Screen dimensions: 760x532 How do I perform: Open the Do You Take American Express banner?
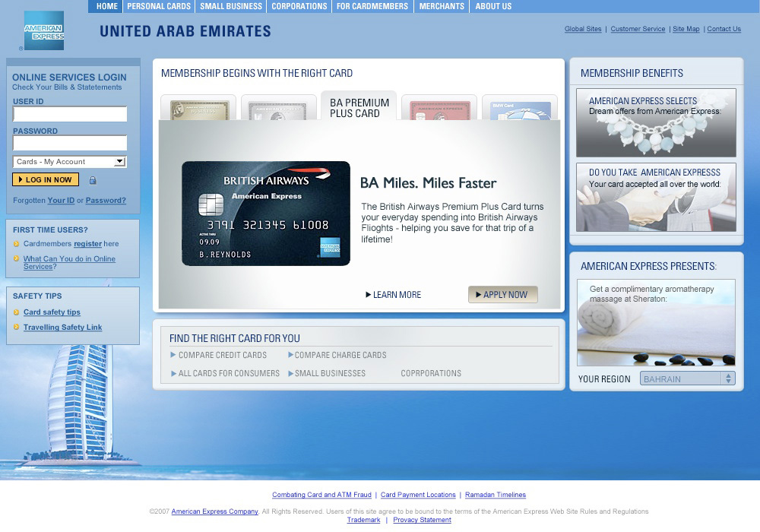(656, 197)
